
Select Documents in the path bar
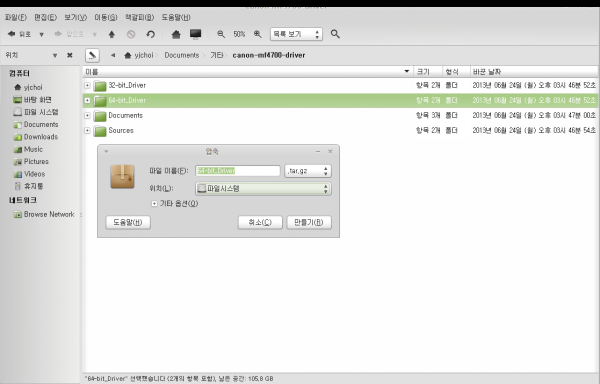coord(182,55)
